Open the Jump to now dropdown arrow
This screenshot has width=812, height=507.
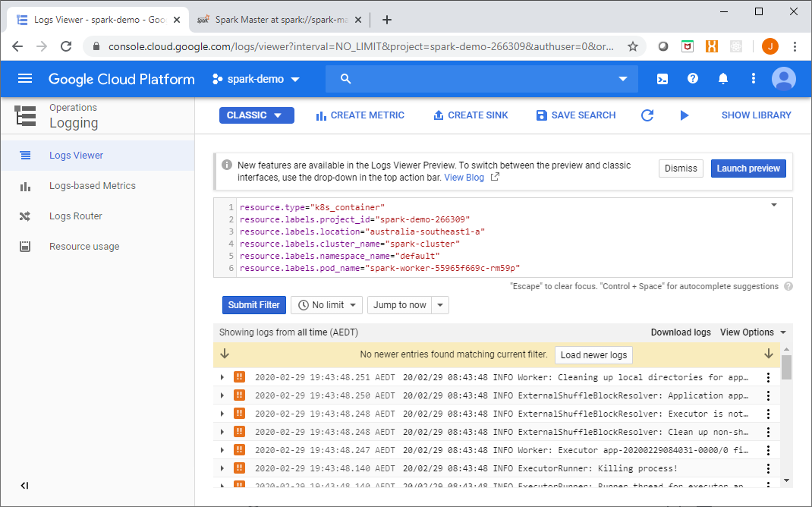coord(440,305)
